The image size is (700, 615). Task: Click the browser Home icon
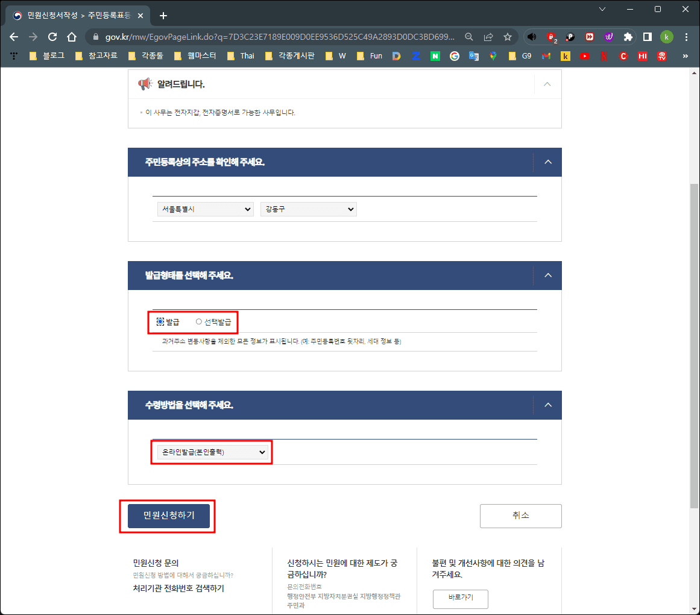pos(71,37)
